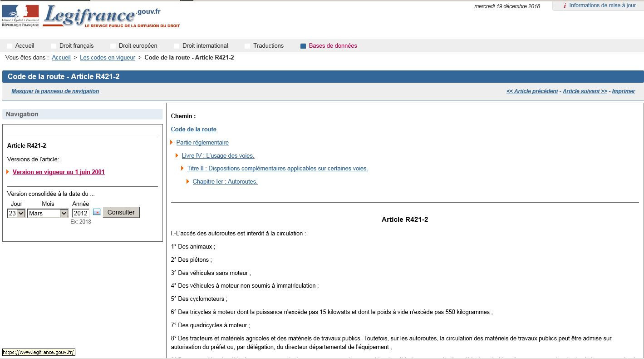
Task: Click the orange arrow beside Partie réglementaire
Action: [x=172, y=143]
